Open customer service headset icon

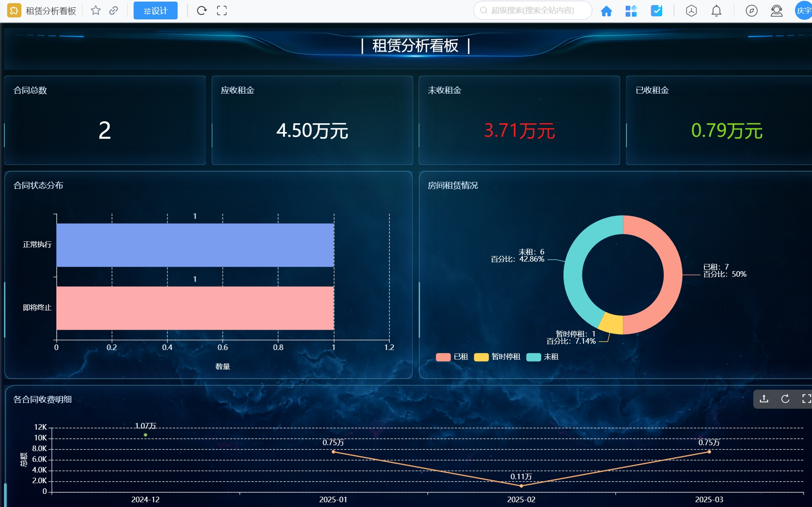pyautogui.click(x=776, y=11)
